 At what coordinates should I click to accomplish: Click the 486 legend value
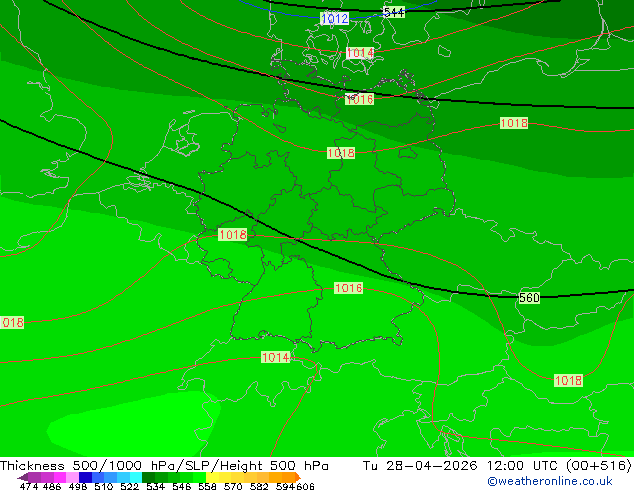tap(52, 486)
